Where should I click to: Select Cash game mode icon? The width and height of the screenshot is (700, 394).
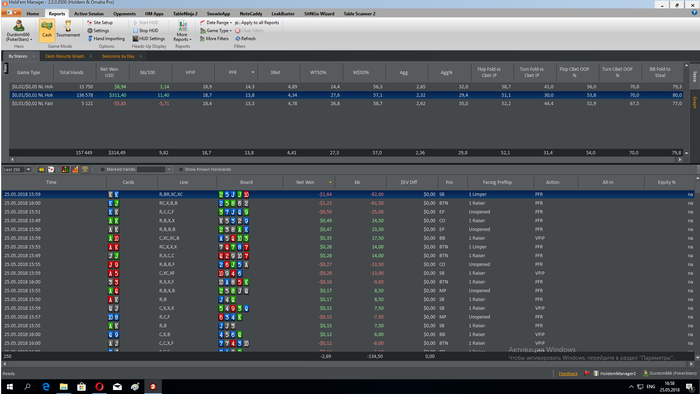pyautogui.click(x=47, y=30)
